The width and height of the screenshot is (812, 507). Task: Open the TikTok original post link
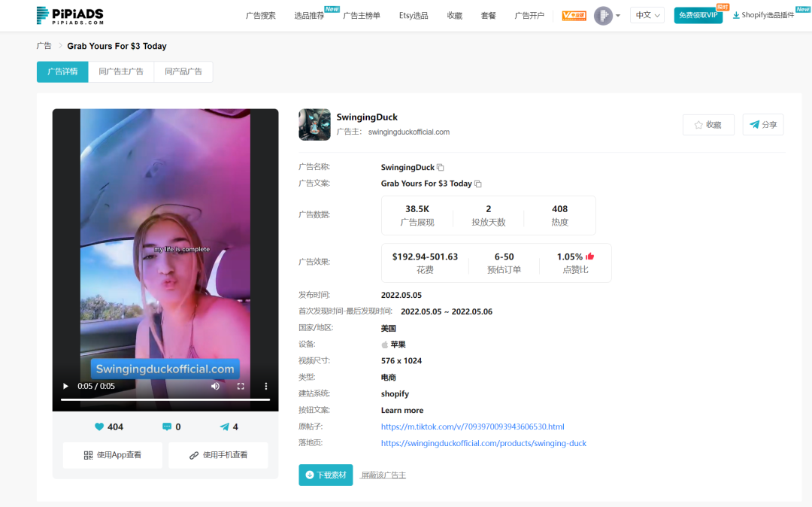coord(473,427)
